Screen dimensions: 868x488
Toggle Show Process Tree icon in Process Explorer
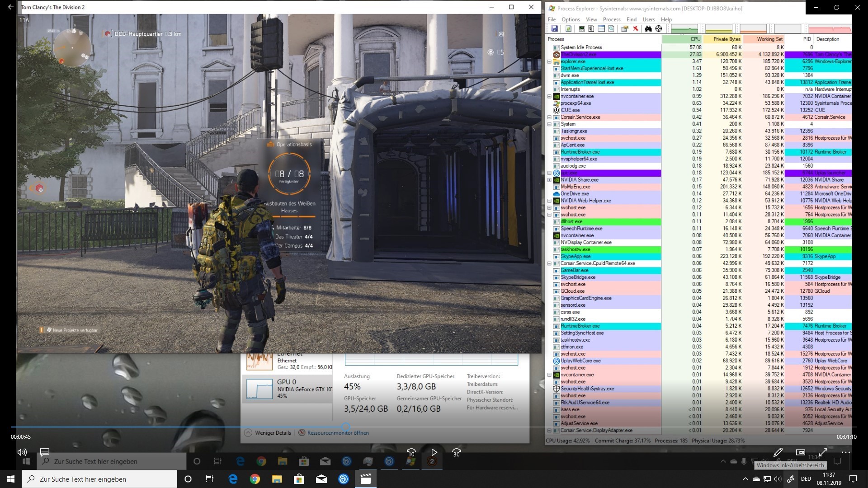pyautogui.click(x=591, y=29)
